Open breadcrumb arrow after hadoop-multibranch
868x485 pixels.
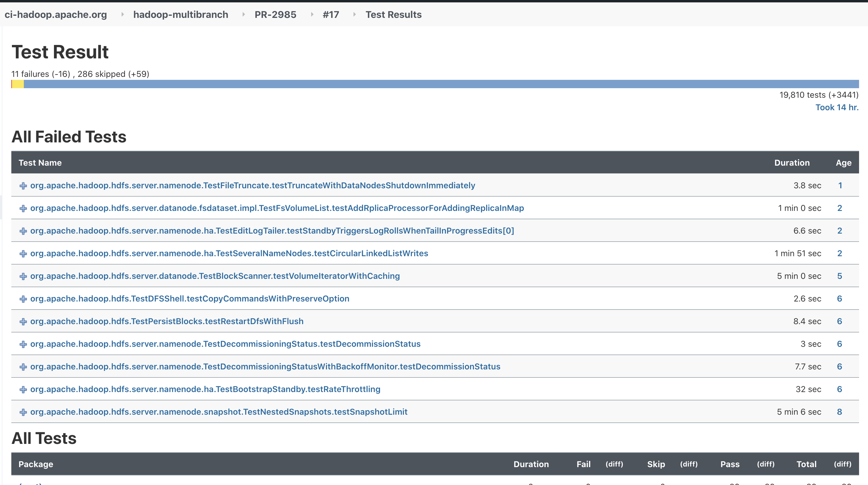click(243, 15)
